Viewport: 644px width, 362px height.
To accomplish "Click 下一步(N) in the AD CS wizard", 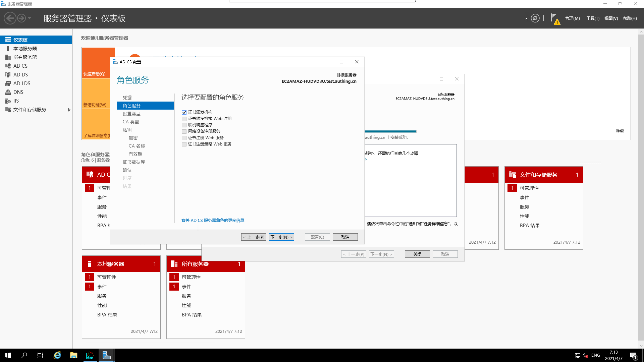I will (x=281, y=237).
